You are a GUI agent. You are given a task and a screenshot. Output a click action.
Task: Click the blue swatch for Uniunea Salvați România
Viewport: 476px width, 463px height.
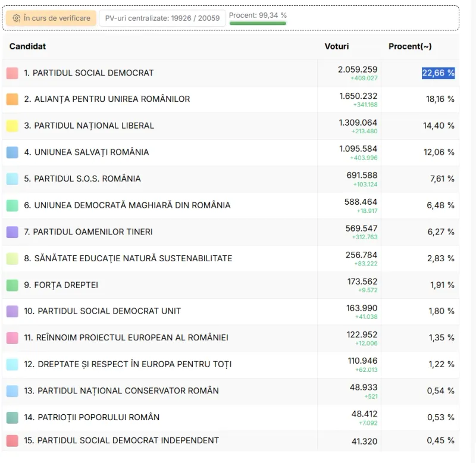(x=12, y=152)
